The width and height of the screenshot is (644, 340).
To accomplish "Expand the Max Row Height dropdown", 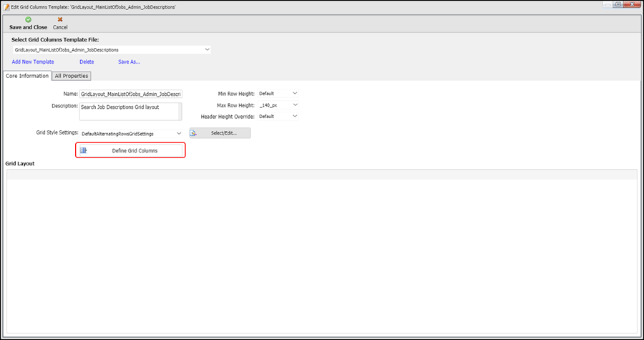I will point(294,105).
